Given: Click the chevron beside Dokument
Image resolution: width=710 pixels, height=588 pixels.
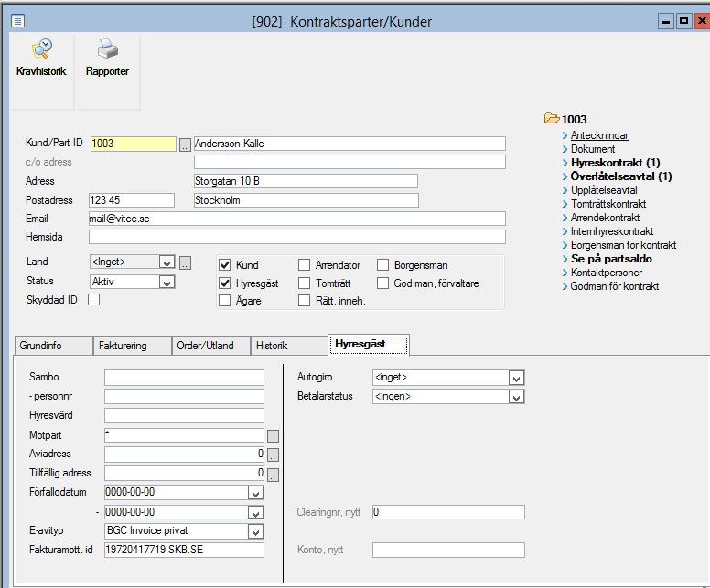Looking at the screenshot, I should (565, 149).
